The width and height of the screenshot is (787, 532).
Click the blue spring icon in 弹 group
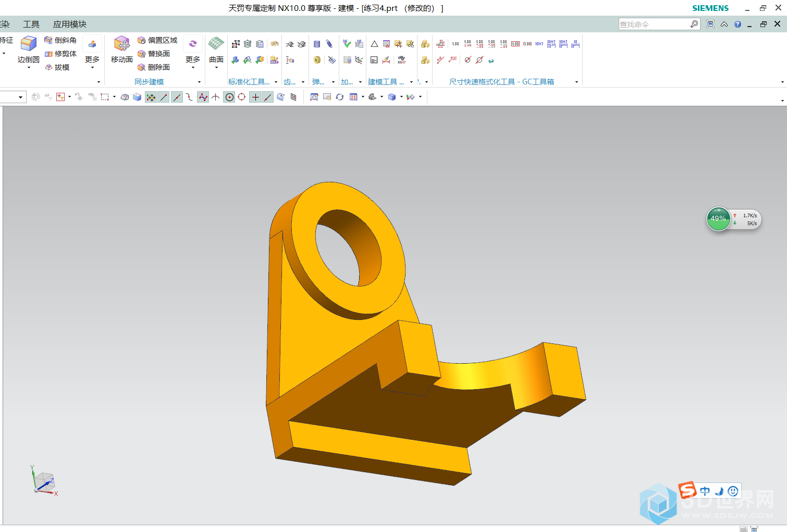tap(317, 44)
